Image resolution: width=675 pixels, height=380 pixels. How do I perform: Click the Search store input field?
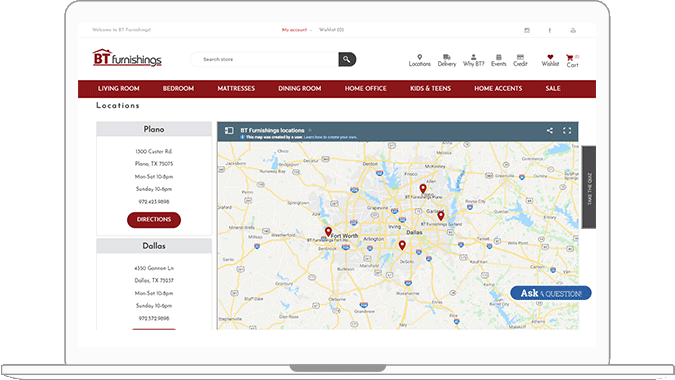(x=265, y=59)
